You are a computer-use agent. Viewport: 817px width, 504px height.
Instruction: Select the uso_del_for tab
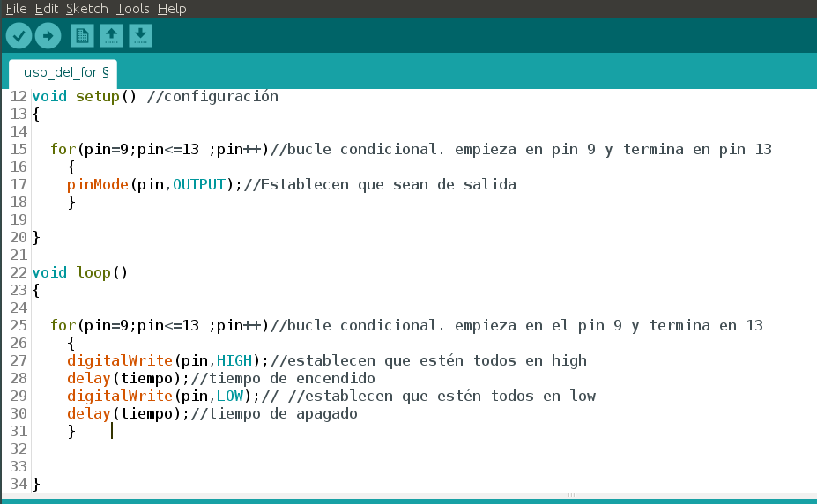[x=63, y=73]
